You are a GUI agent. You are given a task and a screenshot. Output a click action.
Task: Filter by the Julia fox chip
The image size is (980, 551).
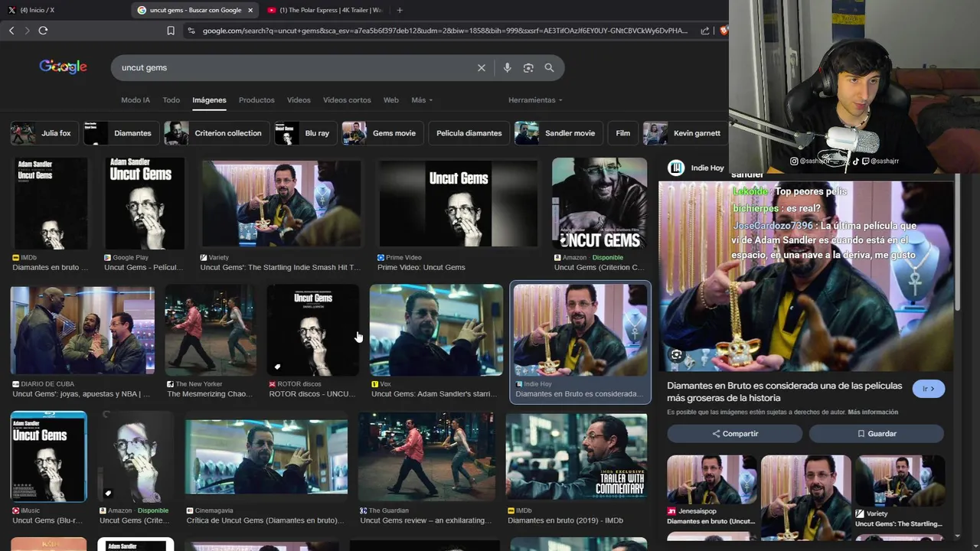[x=43, y=133]
